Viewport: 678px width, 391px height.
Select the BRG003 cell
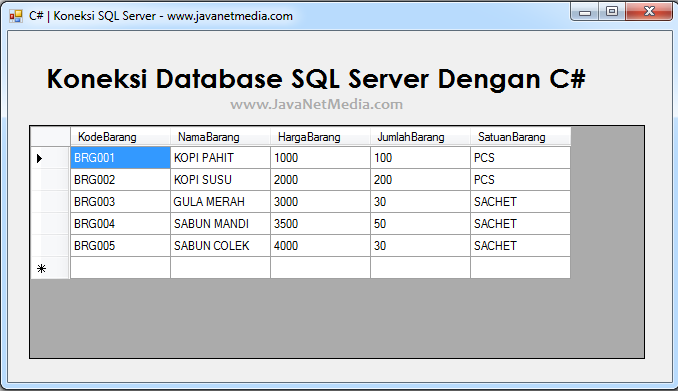pos(120,202)
